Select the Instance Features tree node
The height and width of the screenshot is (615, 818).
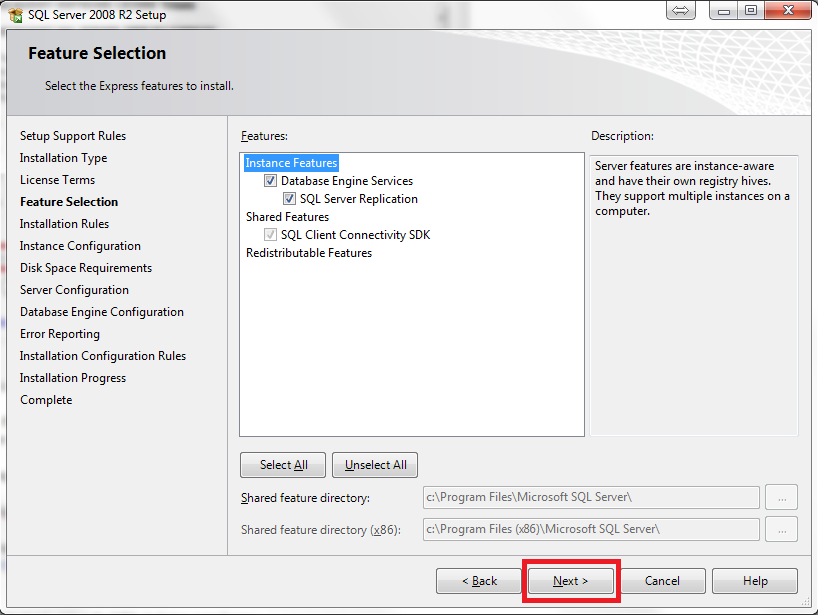pos(291,163)
